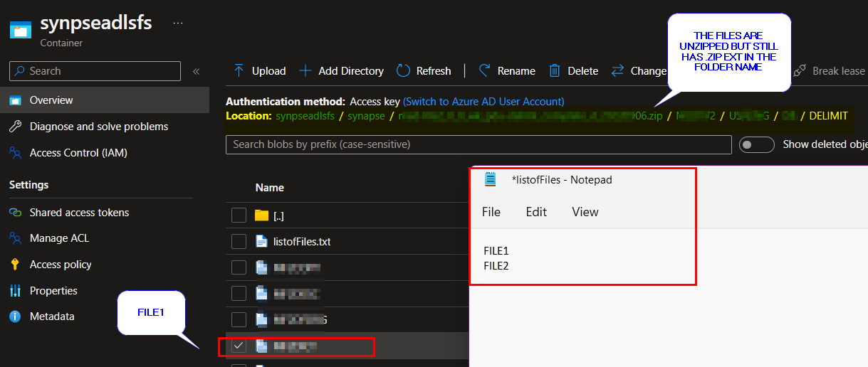
Task: Click the Access Control people icon
Action: click(x=15, y=153)
